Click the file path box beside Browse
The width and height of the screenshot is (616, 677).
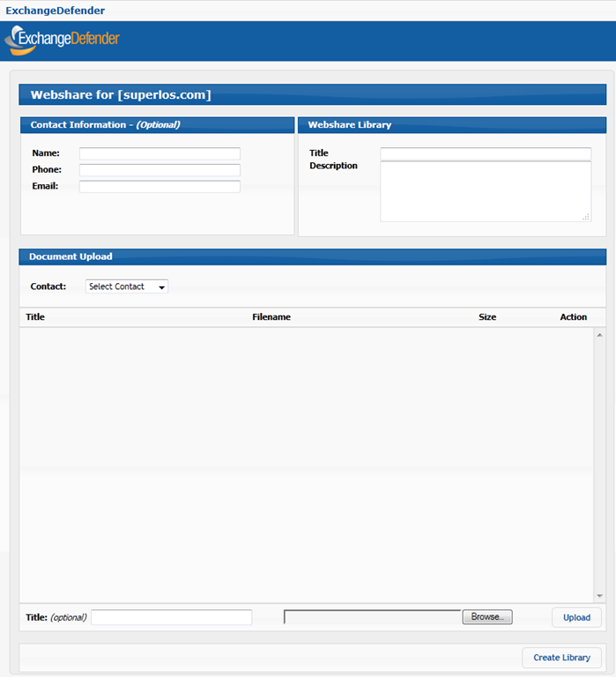click(372, 617)
